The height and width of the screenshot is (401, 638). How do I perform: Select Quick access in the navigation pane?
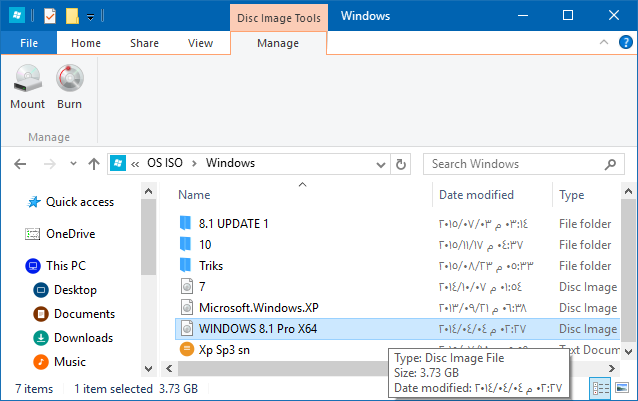click(80, 202)
